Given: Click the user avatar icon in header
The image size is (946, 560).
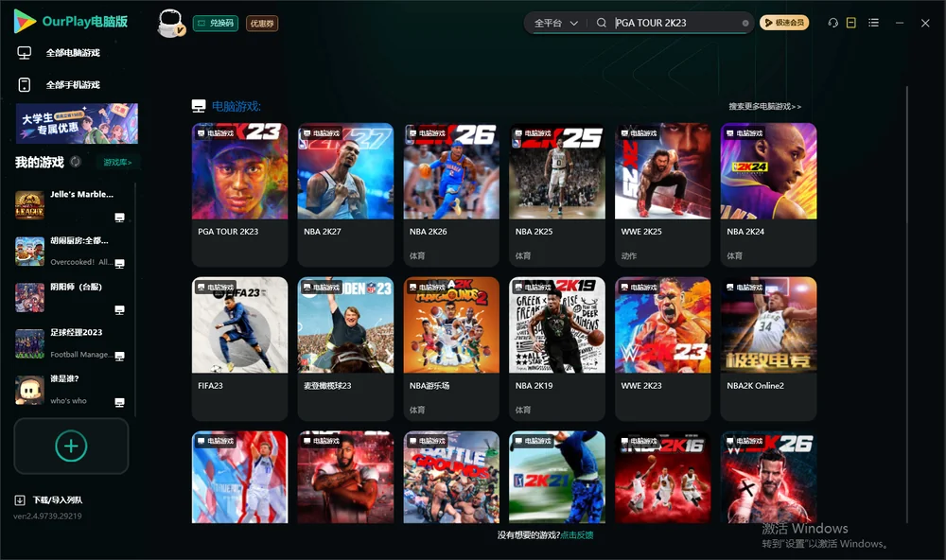Looking at the screenshot, I should click(170, 23).
